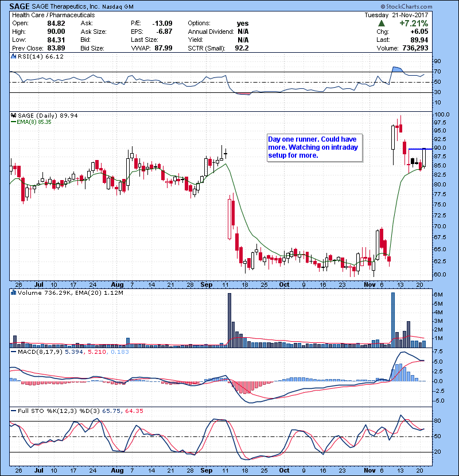Click the 30 level label on RSI axis

pos(437,92)
